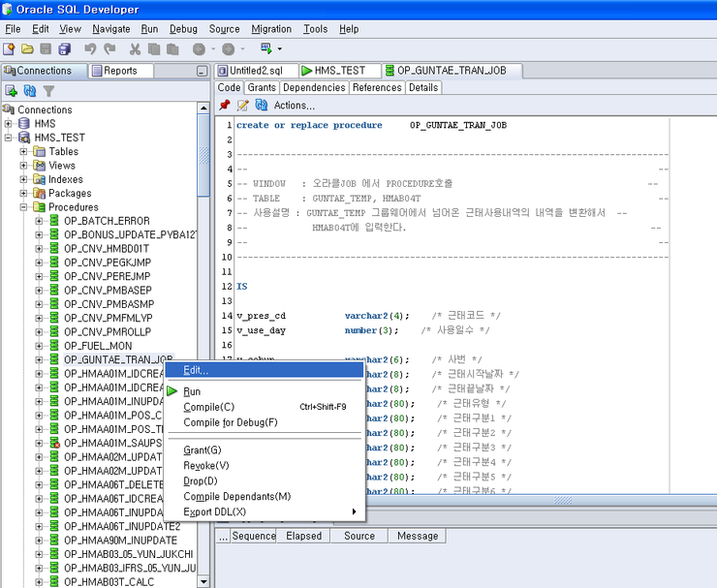Open the SQL worksheet dropdown arrow
The height and width of the screenshot is (588, 717).
(x=280, y=48)
